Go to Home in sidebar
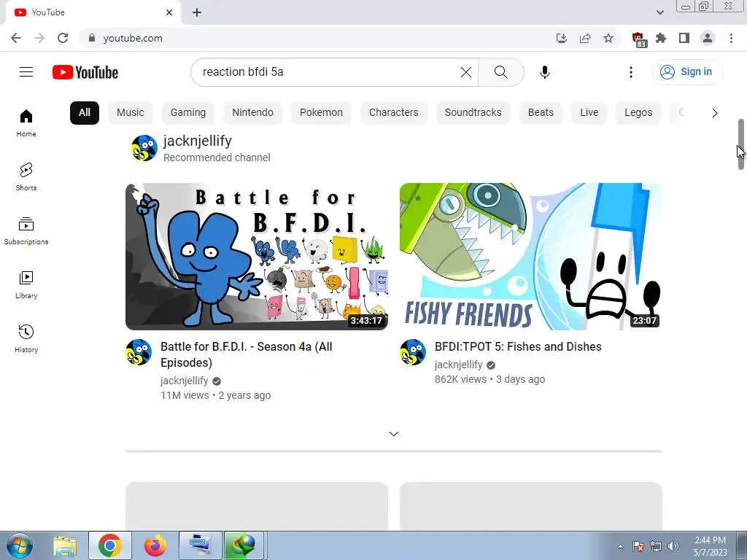Screen dimensions: 747x560 click(x=26, y=123)
